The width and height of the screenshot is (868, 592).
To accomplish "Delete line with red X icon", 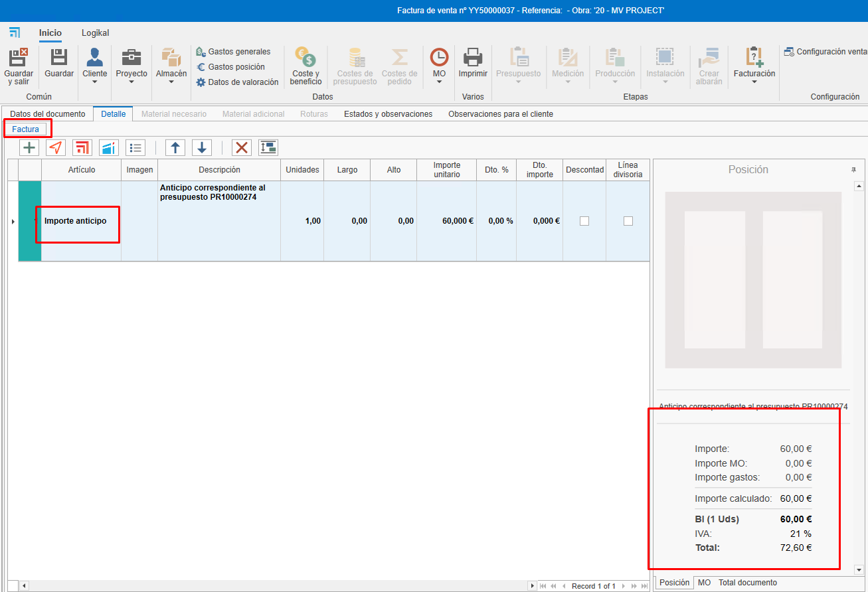I will 242,147.
